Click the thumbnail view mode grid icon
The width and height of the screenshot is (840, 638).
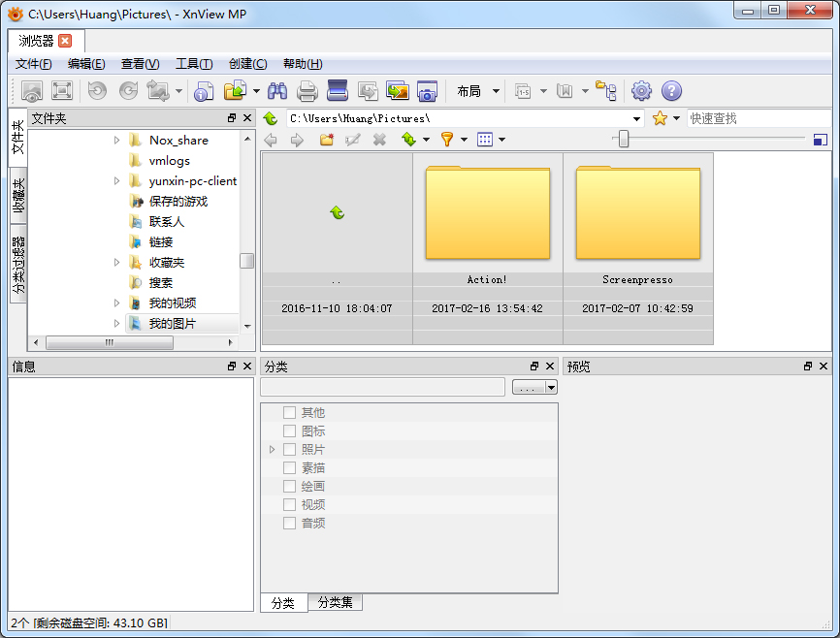(485, 140)
